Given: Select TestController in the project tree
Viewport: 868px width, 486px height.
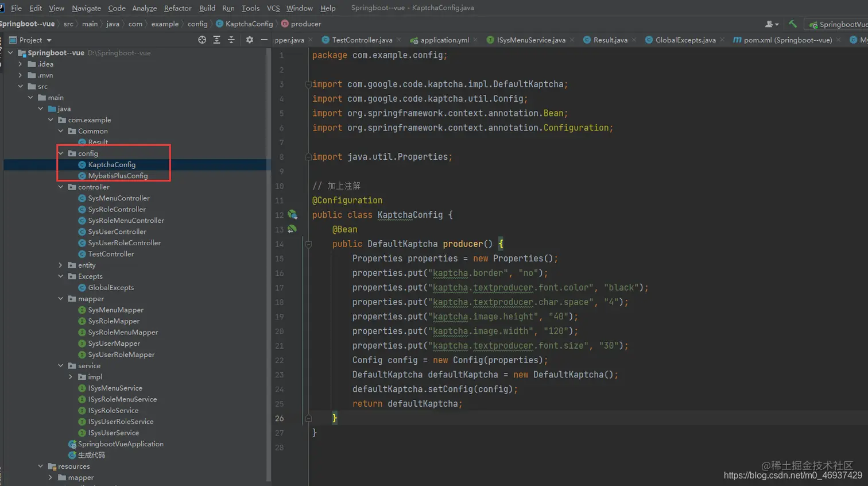Looking at the screenshot, I should point(111,254).
